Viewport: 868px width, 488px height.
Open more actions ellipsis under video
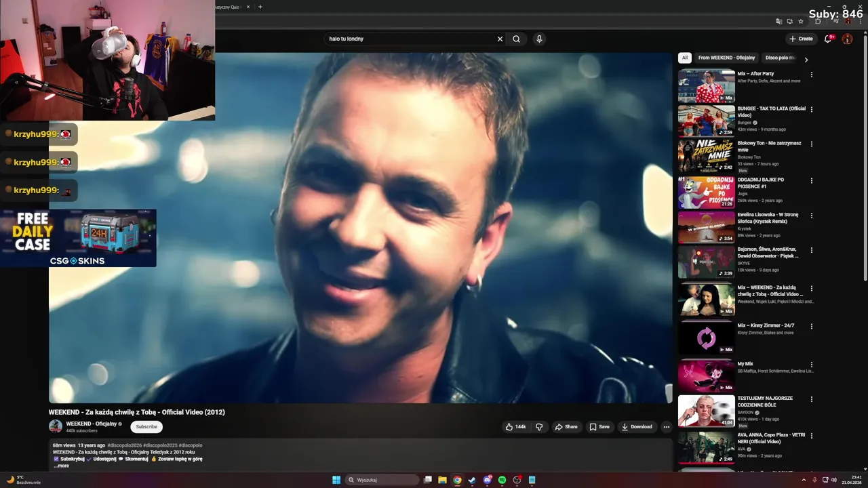(667, 427)
